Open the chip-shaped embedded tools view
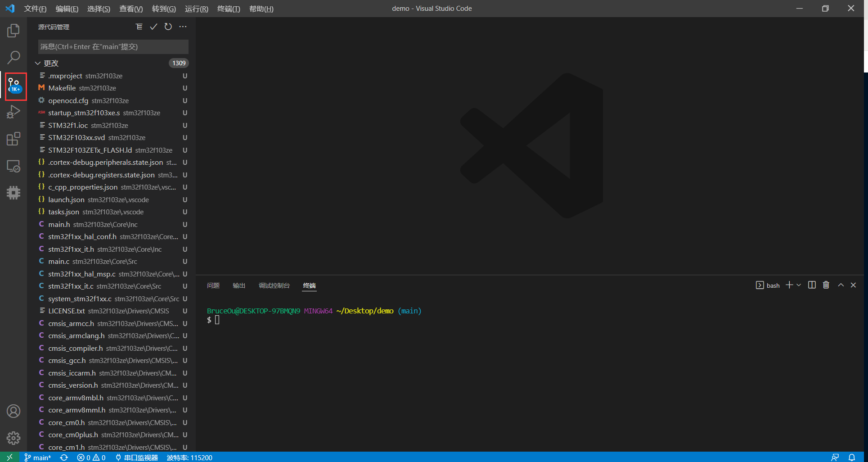Viewport: 868px width, 462px height. [13, 193]
